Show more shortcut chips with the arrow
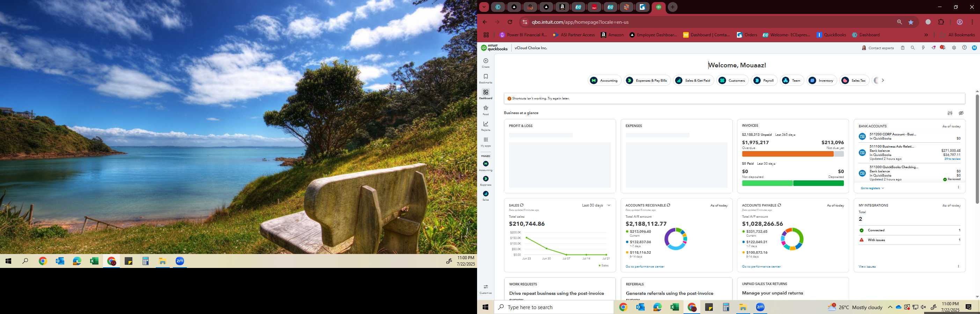 coord(883,80)
